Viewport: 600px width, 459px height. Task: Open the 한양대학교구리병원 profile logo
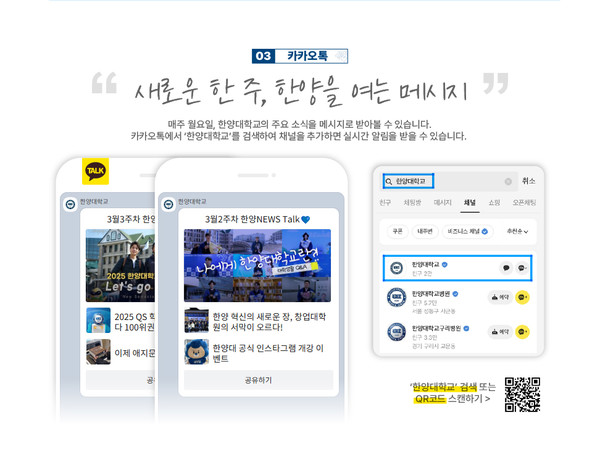pyautogui.click(x=396, y=332)
